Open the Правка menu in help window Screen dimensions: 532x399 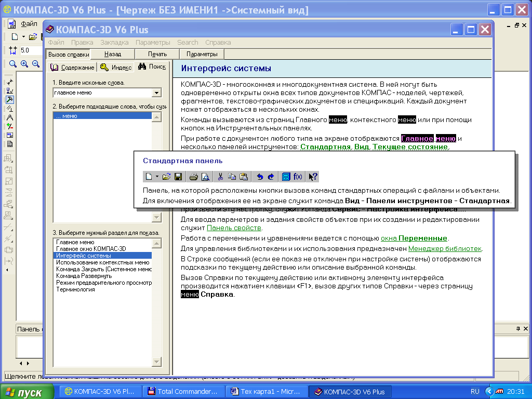(82, 43)
